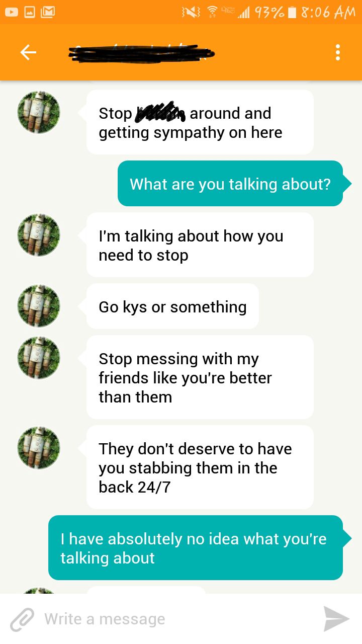This screenshot has height=644, width=362.
Task: Open the YouTube notification in status bar
Action: [11, 12]
